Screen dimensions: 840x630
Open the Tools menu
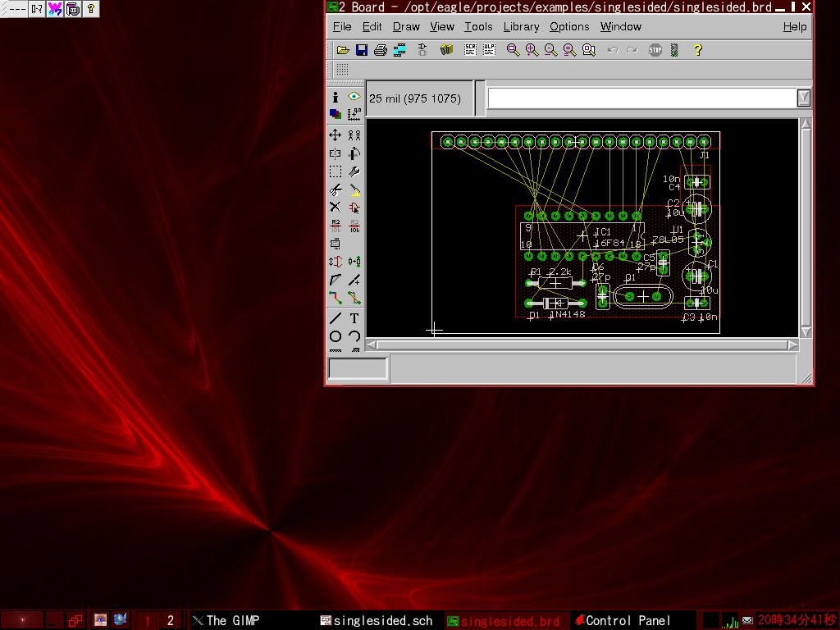coord(478,26)
